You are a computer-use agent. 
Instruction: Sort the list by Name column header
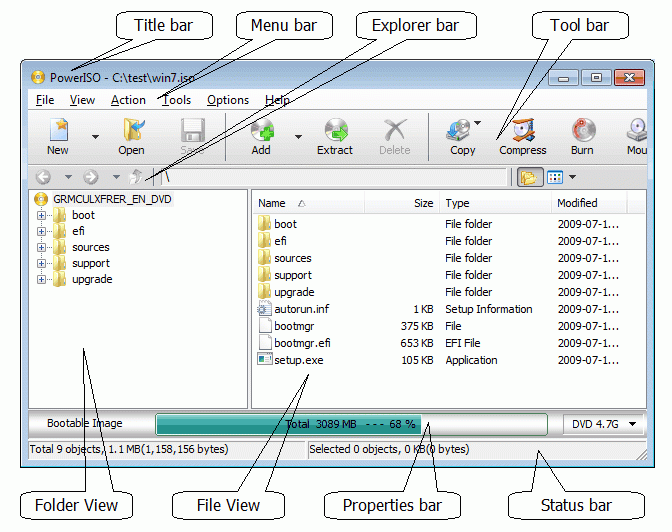tap(308, 203)
